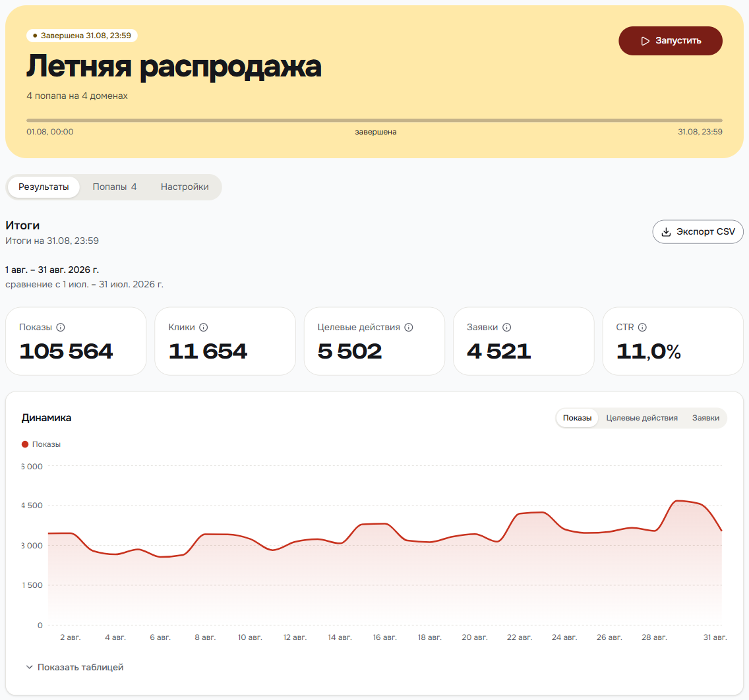Image resolution: width=749 pixels, height=700 pixels.
Task: Click the 5 502 value card
Action: point(374,341)
